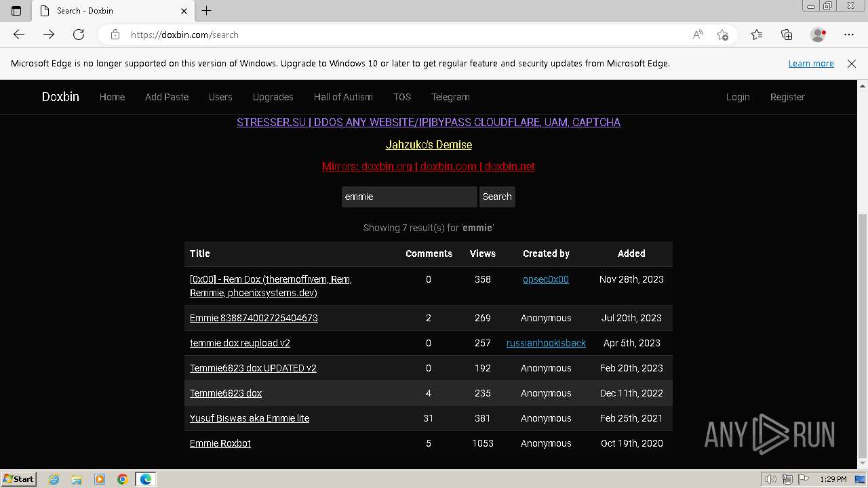The image size is (868, 488).
Task: Visit opsec0x00 user profile
Action: tap(546, 279)
